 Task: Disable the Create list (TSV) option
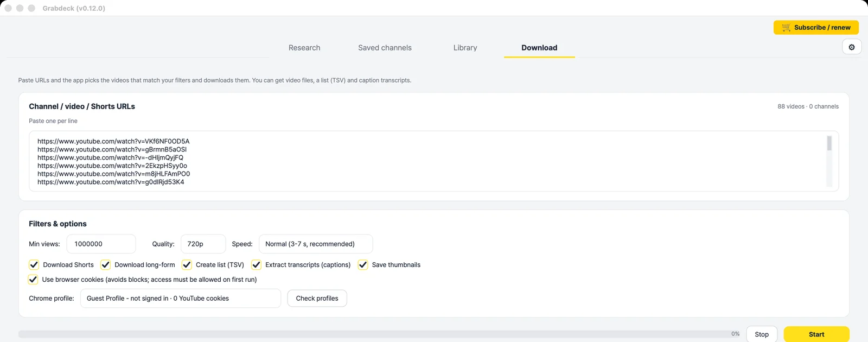click(x=187, y=265)
